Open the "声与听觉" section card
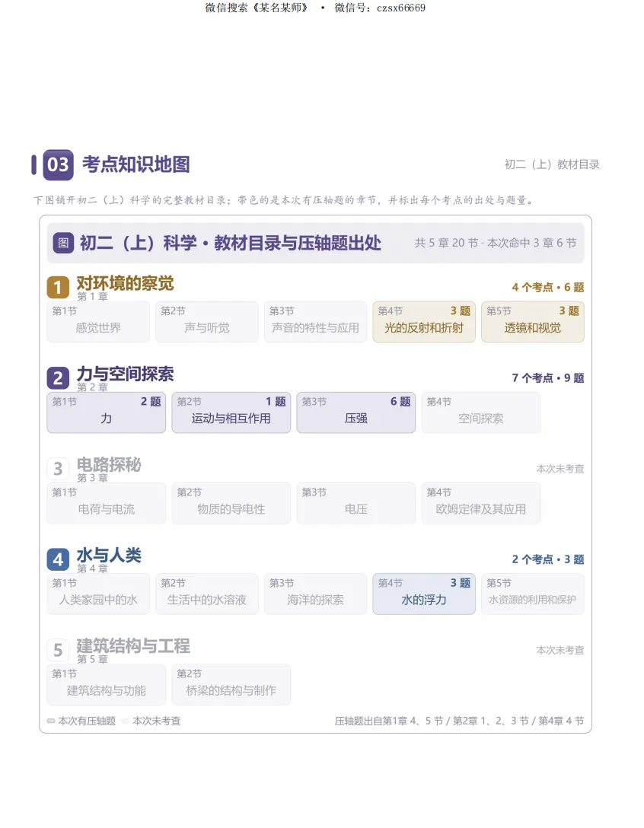This screenshot has width=644, height=828. pyautogui.click(x=207, y=322)
